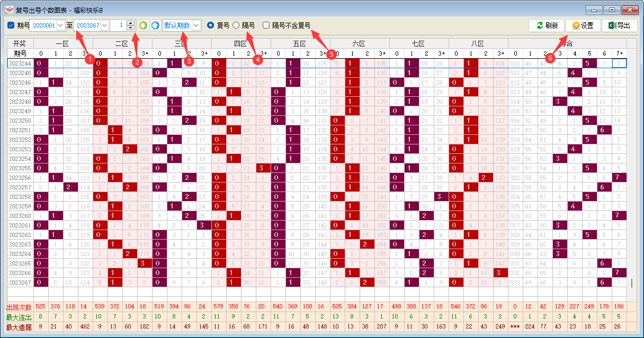
Task: Open the start period 2020001 dropdown
Action: 60,25
